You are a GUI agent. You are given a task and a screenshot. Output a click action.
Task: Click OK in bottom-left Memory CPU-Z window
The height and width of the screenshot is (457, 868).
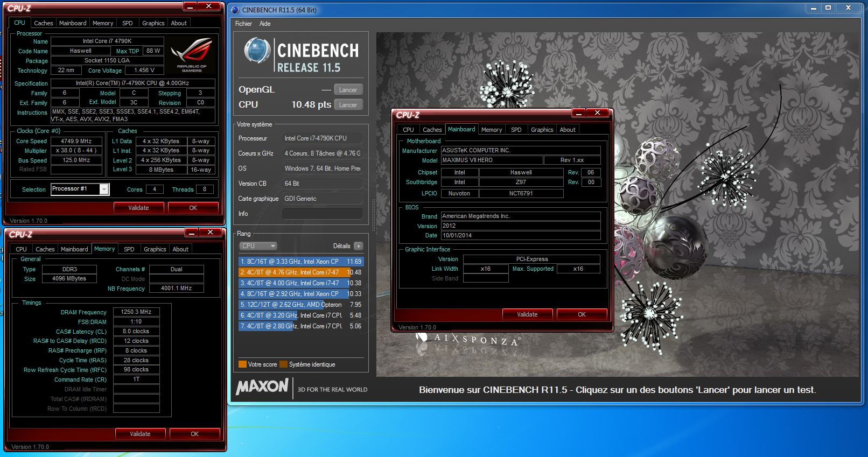click(x=195, y=434)
